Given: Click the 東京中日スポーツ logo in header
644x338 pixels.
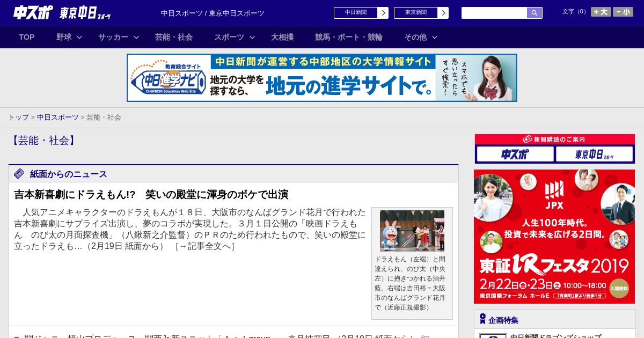Looking at the screenshot, I should click(x=86, y=13).
